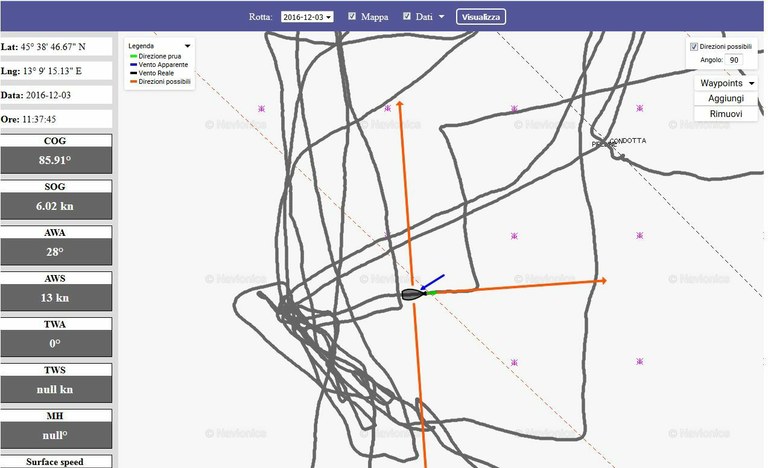This screenshot has width=768, height=468.
Task: Click the upward orange direction arrowhead
Action: click(400, 104)
